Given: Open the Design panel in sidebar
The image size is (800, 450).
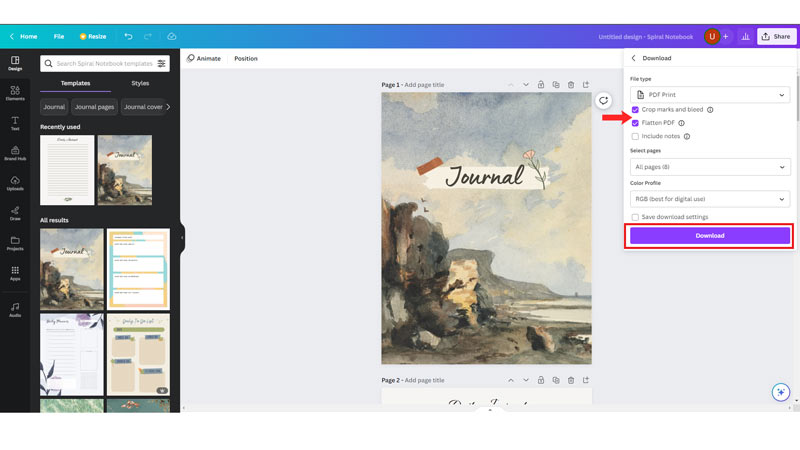Looking at the screenshot, I should coord(15,63).
